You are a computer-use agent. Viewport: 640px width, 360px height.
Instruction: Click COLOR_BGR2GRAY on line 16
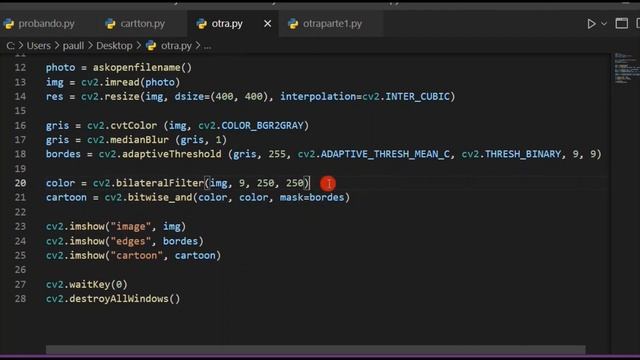pos(262,125)
